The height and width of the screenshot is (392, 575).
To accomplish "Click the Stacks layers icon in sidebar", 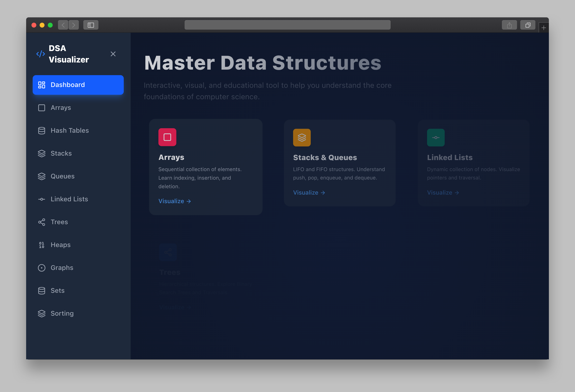I will (x=42, y=154).
